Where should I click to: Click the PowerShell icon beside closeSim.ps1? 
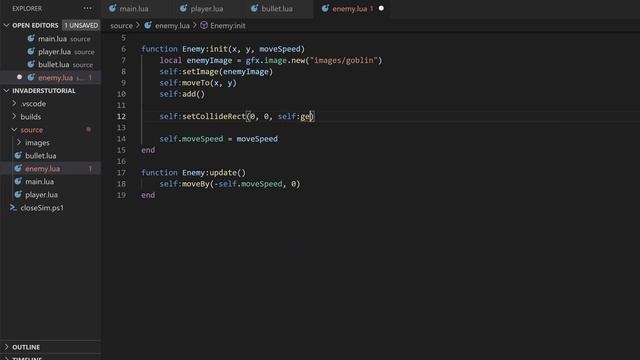(13, 208)
